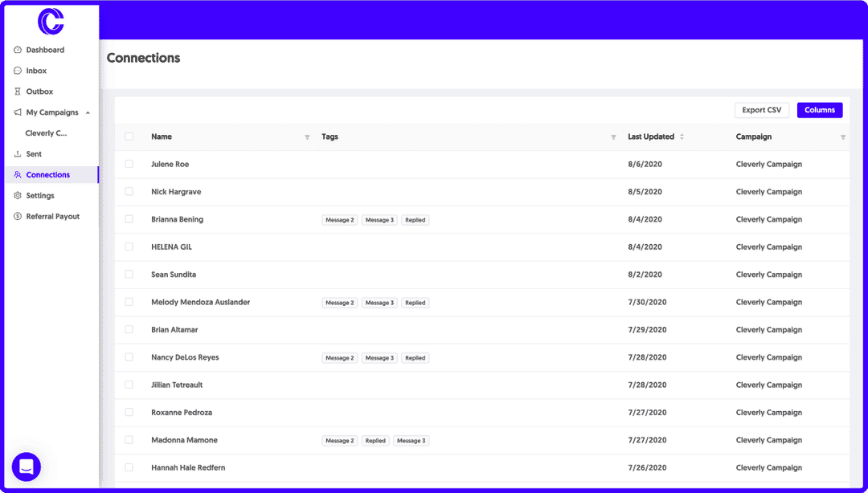
Task: Open the chat support widget
Action: [26, 467]
